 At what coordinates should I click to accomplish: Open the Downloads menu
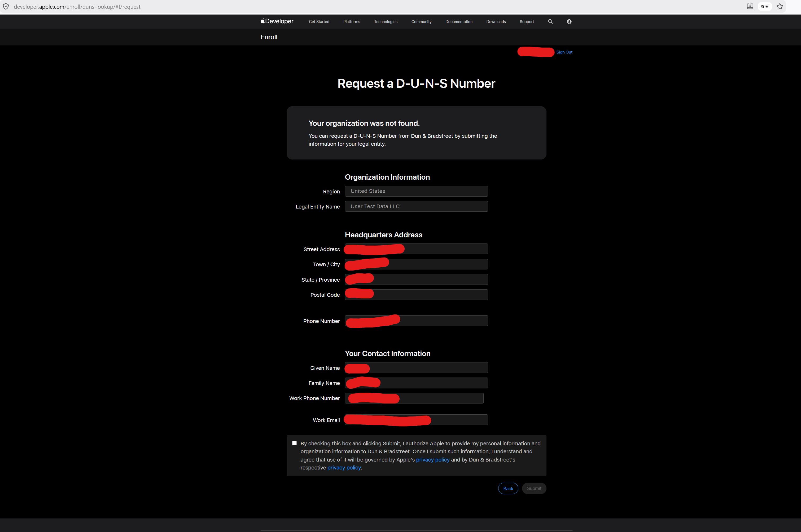(496, 22)
